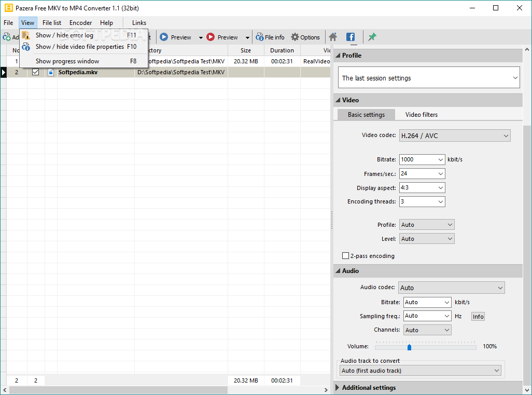Click the row marker arrow of row 2

[x=4, y=72]
